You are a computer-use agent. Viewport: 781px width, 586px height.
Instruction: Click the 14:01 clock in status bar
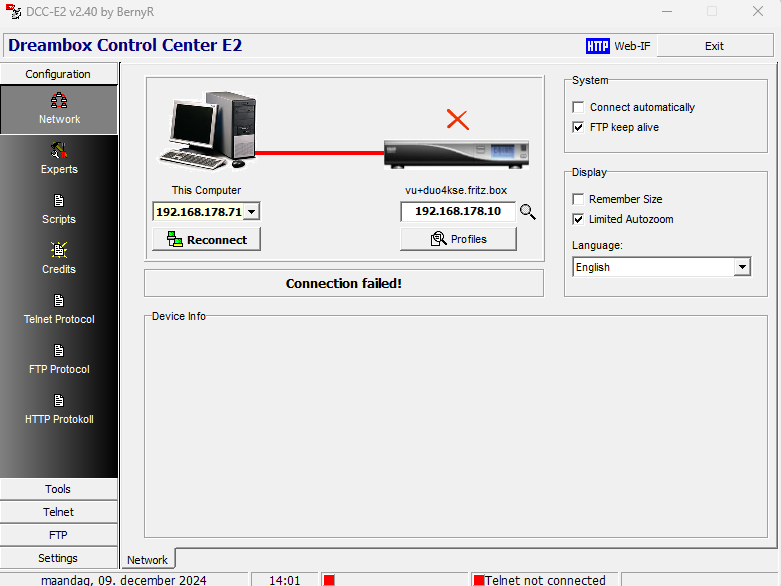(284, 580)
